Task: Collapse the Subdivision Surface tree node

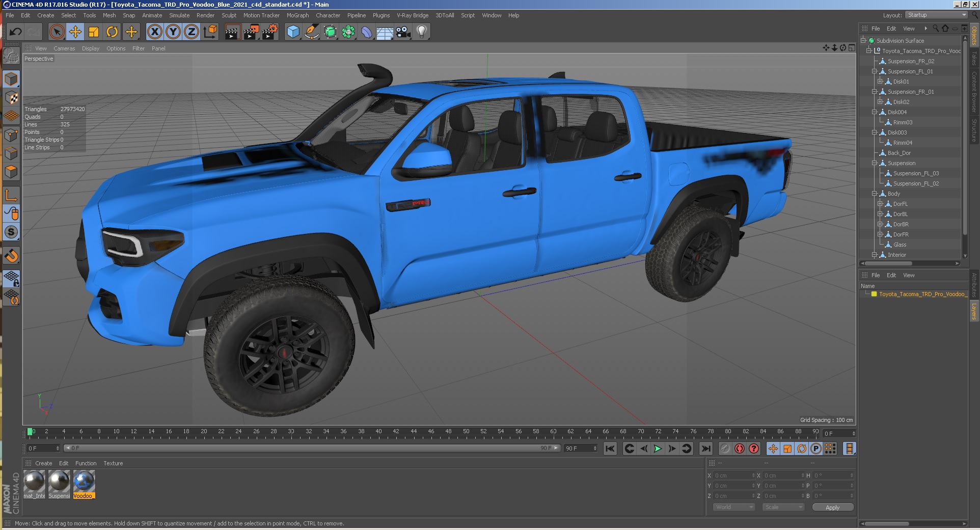Action: click(863, 41)
